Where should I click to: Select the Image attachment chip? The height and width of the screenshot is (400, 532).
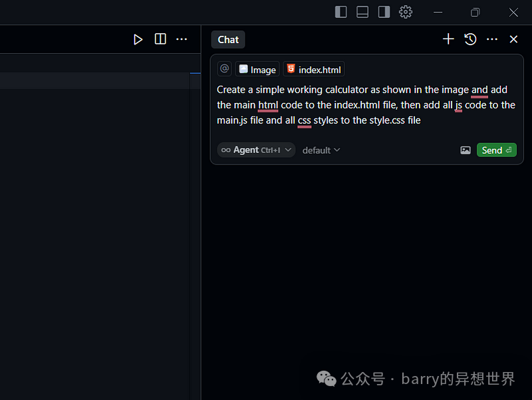[257, 69]
